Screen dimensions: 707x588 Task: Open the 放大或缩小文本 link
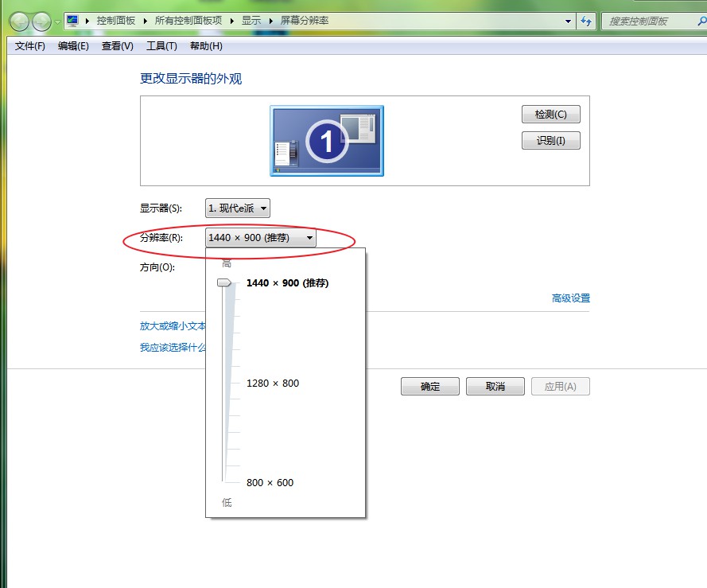pyautogui.click(x=173, y=325)
